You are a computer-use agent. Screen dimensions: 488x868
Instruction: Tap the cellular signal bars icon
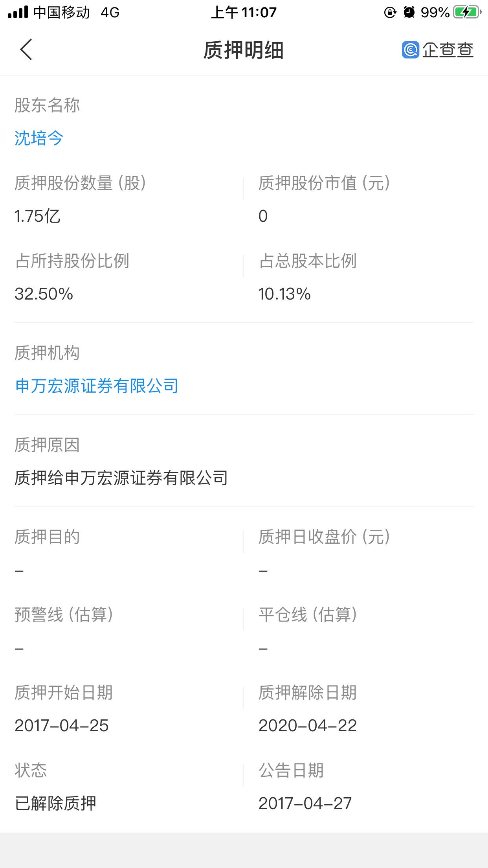tap(18, 12)
